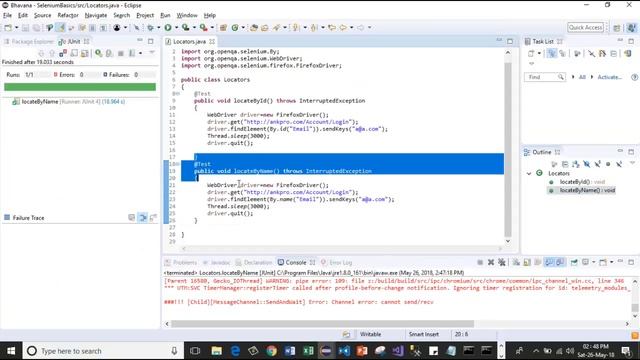
Task: Click the Type here to search box
Action: coord(102,351)
